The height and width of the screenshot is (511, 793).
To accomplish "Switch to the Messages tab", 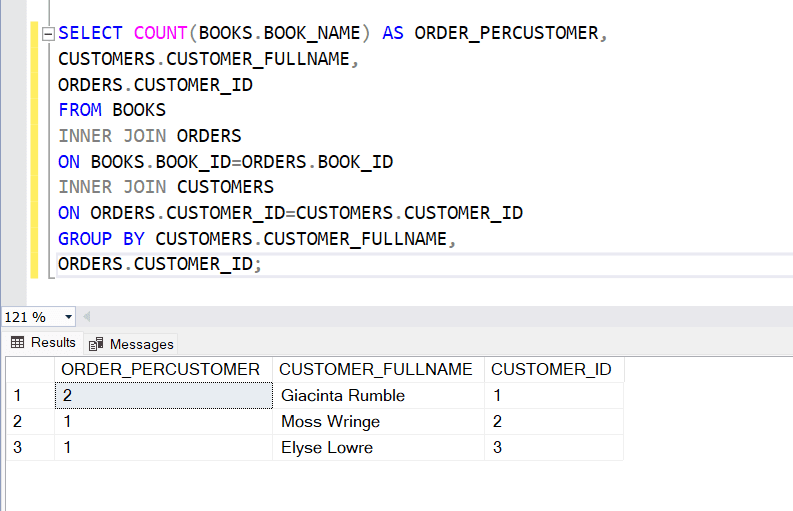I will tap(131, 344).
